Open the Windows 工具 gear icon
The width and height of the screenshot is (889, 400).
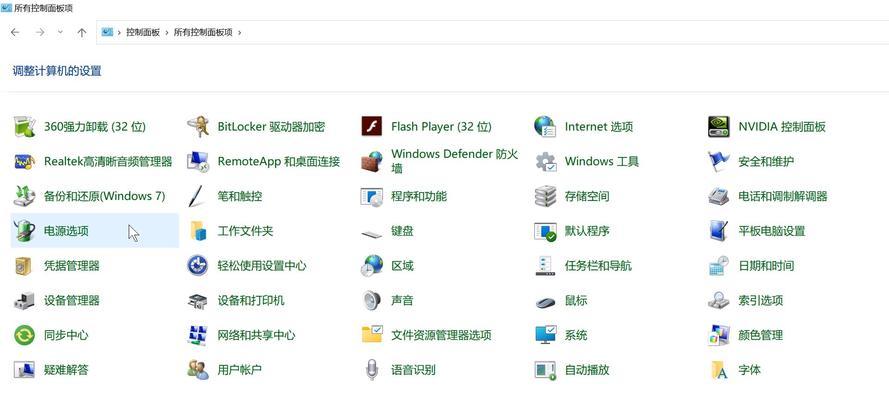(x=545, y=161)
